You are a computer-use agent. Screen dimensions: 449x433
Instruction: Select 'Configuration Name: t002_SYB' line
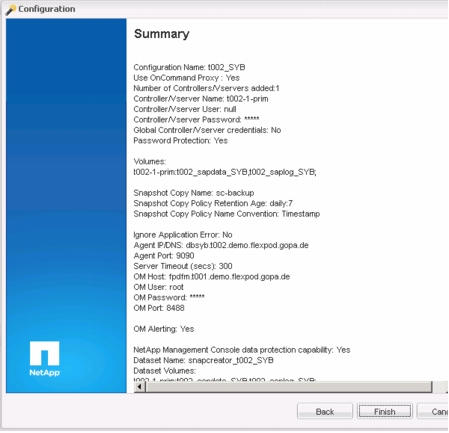tap(189, 67)
